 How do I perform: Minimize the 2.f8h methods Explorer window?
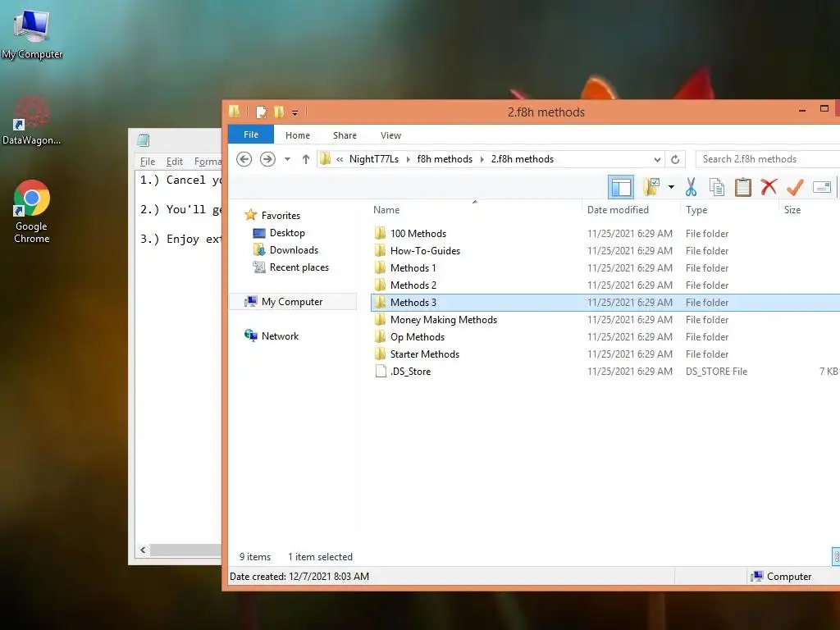click(802, 110)
